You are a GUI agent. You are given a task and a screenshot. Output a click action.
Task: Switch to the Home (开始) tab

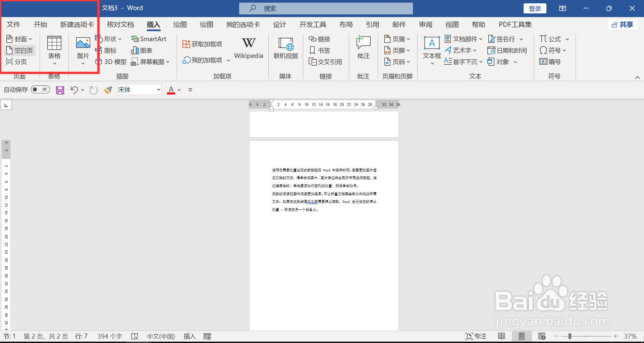(x=41, y=24)
